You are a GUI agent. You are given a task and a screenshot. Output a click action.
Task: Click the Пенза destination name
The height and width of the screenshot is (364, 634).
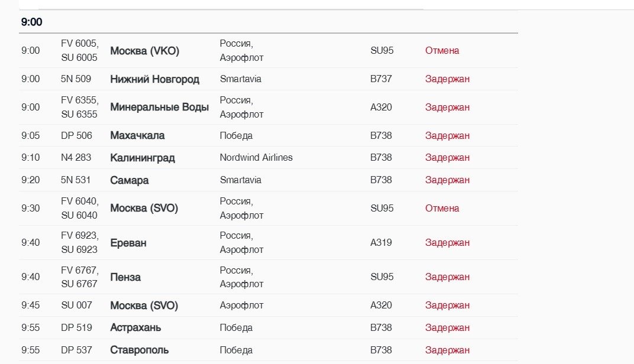[125, 277]
